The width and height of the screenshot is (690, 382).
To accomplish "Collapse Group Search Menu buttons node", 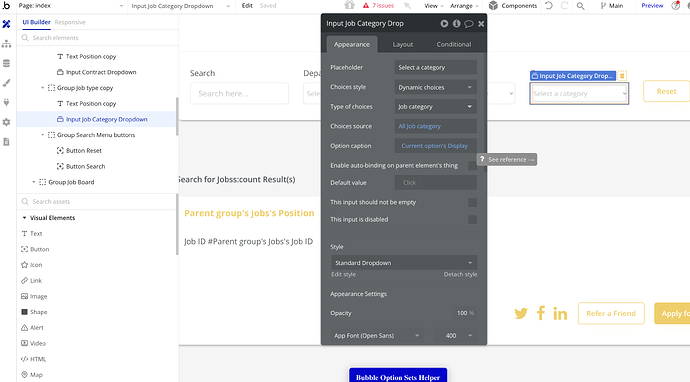I will coord(42,135).
